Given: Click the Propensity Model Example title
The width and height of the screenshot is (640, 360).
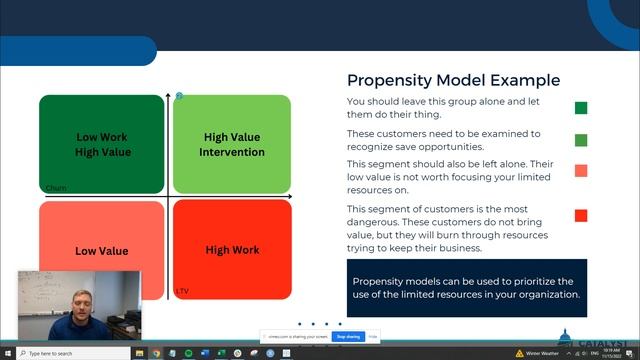Looking at the screenshot, I should (x=453, y=80).
